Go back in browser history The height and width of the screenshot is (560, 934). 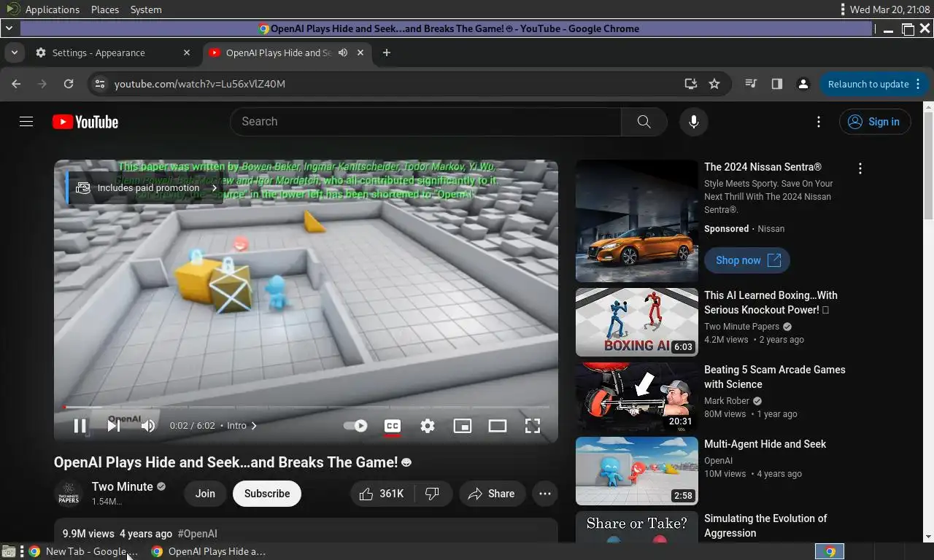point(16,84)
